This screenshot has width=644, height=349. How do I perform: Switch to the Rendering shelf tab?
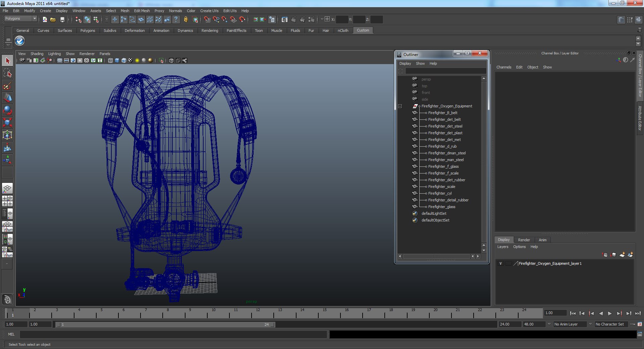pos(210,31)
